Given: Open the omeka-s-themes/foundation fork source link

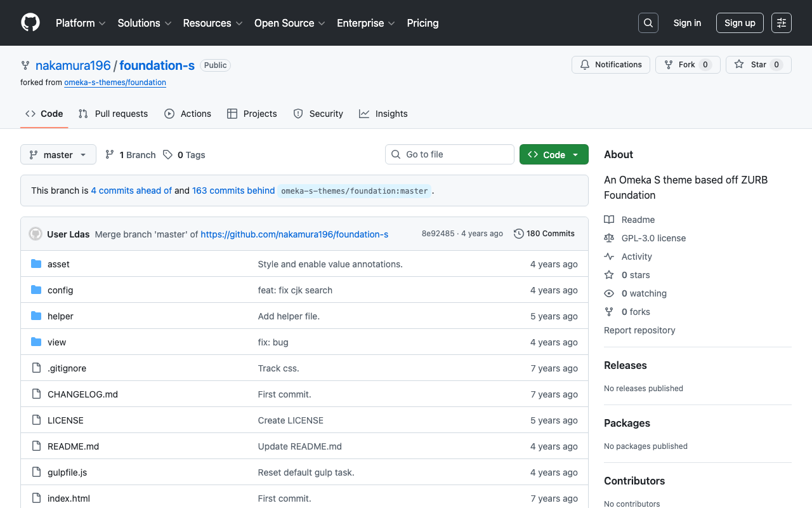Looking at the screenshot, I should tap(115, 83).
